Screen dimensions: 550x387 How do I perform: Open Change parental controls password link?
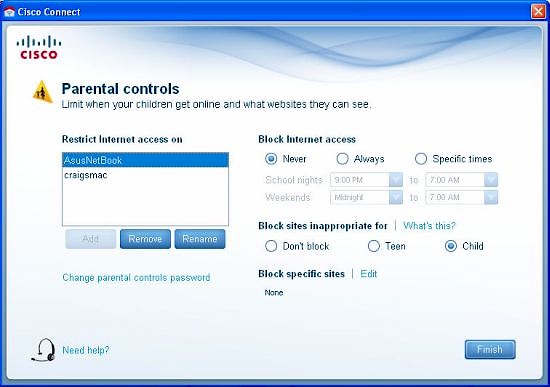tap(136, 278)
